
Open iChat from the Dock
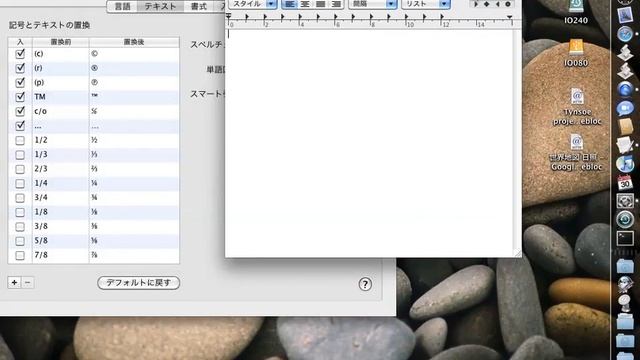click(624, 108)
